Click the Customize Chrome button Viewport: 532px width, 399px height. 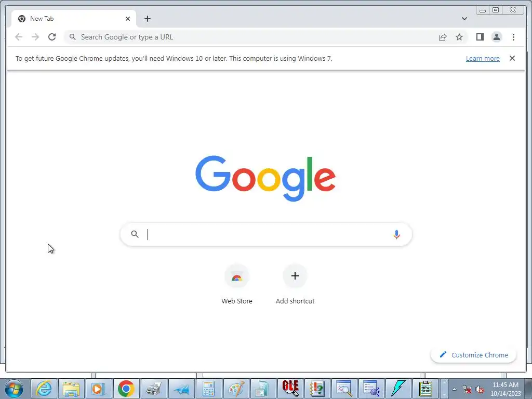pyautogui.click(x=473, y=355)
